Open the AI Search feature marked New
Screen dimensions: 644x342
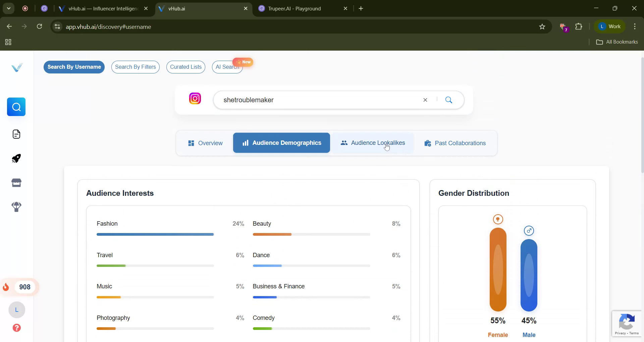coord(227,67)
